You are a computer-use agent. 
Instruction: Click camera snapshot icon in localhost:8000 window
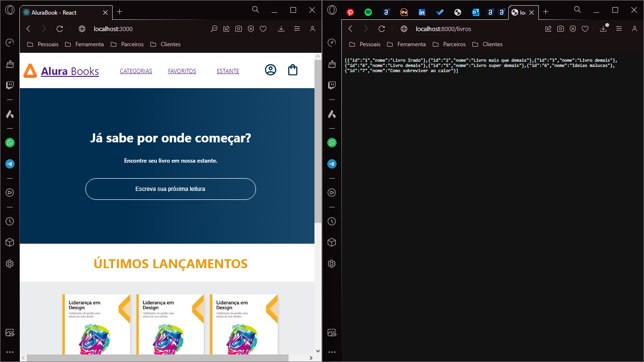point(561,29)
